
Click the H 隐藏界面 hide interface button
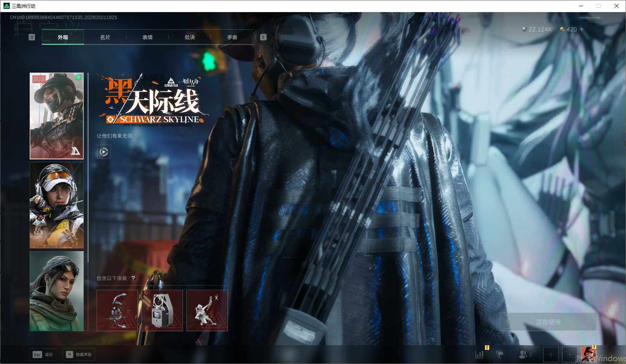click(79, 354)
